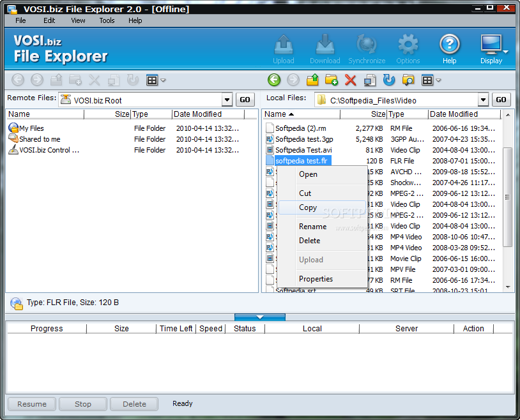This screenshot has height=420, width=520.
Task: Click the remote GO button
Action: 245,100
